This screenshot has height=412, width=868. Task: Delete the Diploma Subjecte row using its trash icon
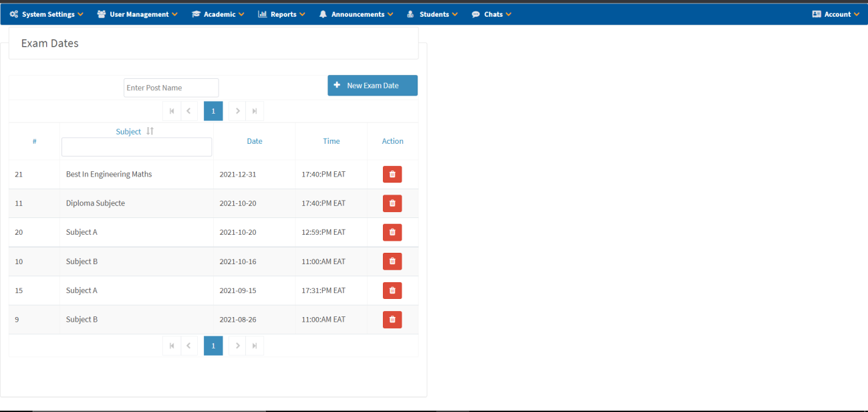click(392, 203)
